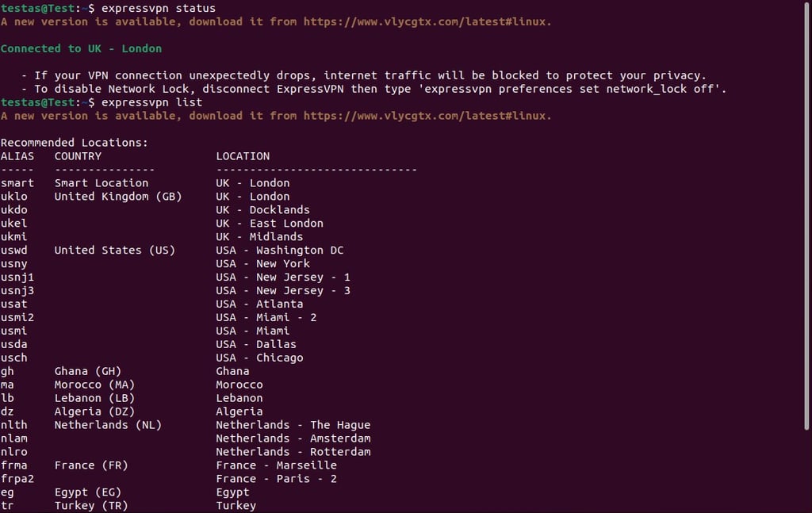Click 'United Kingdom (GB)' country entry

(x=118, y=197)
